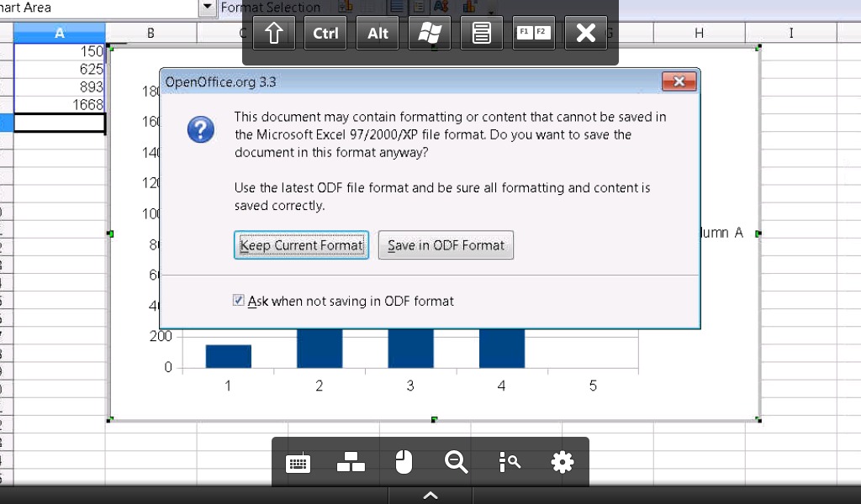The height and width of the screenshot is (504, 861).
Task: Click the chart's left-middle resize handle
Action: click(x=110, y=234)
